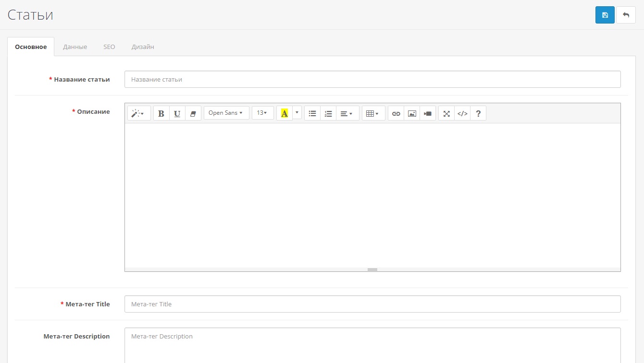Apply the yellow highlight color swatch
This screenshot has width=644, height=363.
[285, 113]
